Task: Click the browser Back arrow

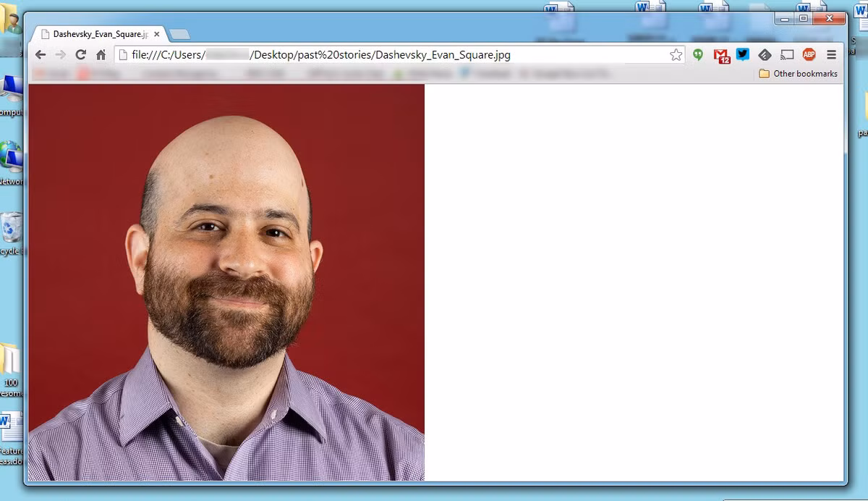Action: 41,55
